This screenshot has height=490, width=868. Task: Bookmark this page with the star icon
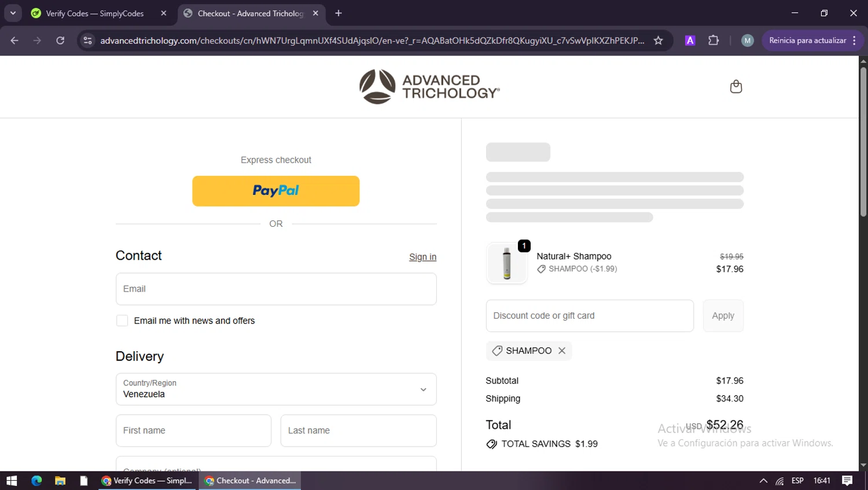point(658,40)
